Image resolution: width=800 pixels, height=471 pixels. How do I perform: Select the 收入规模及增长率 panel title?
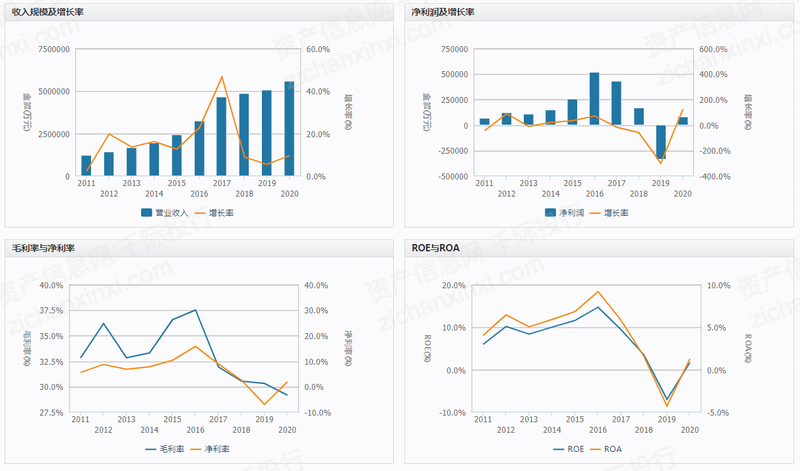tap(47, 12)
